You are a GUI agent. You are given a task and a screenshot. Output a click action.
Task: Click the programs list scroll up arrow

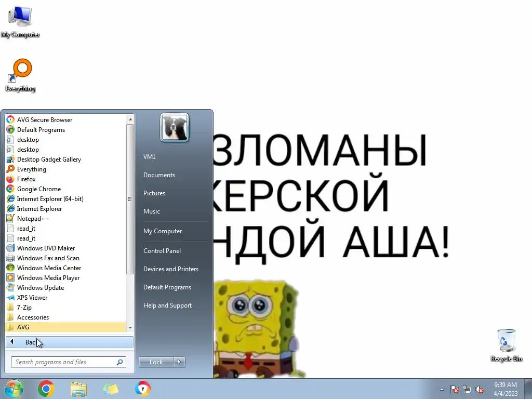(130, 119)
